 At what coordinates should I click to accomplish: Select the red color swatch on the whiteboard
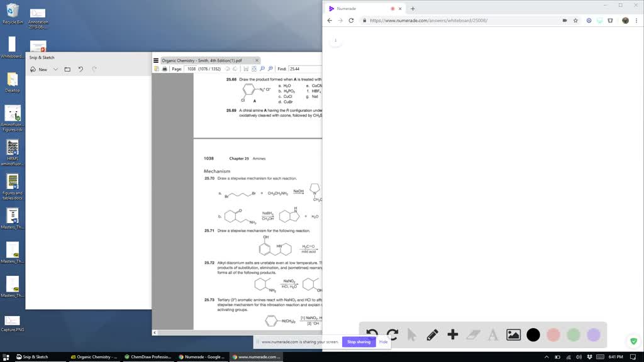(x=553, y=335)
